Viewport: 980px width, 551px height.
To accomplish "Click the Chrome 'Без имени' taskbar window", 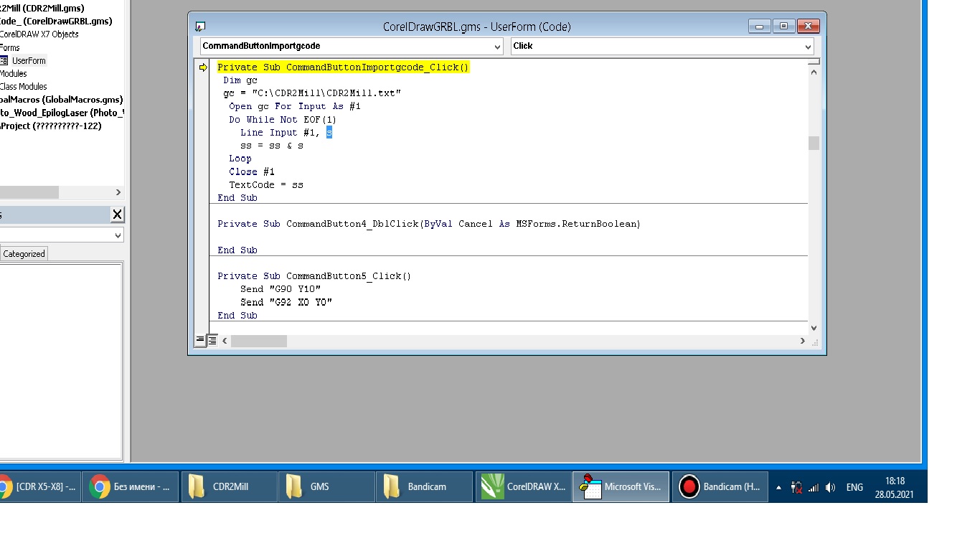I will coord(130,486).
